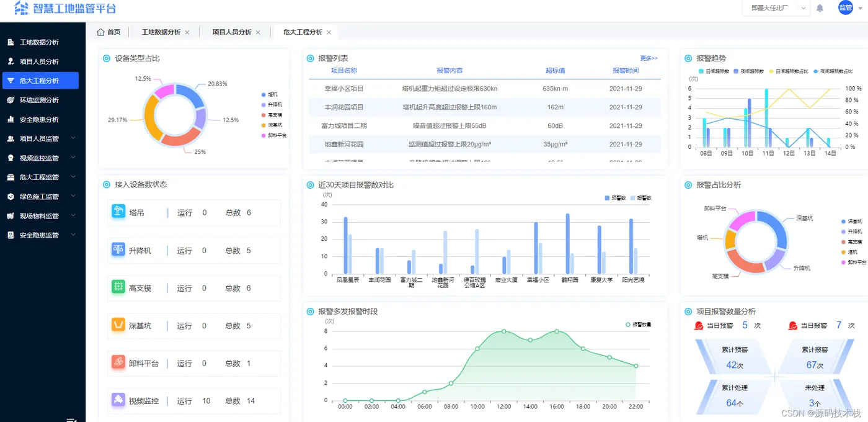The width and height of the screenshot is (868, 422).
Task: Open the 即墨大任北厂 project dropdown
Action: point(776,8)
